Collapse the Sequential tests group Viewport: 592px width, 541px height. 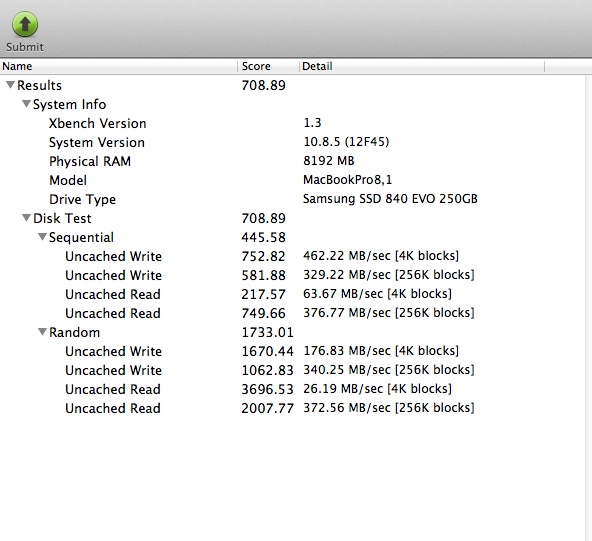[x=42, y=237]
